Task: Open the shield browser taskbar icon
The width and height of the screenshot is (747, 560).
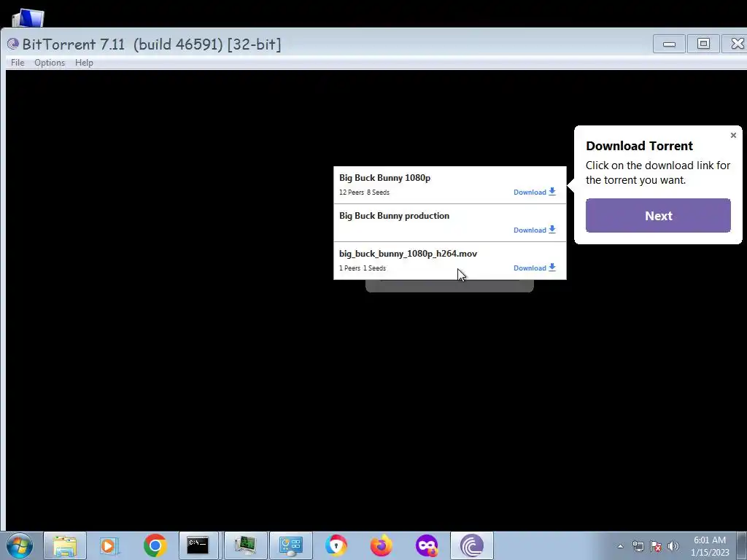Action: 336,545
